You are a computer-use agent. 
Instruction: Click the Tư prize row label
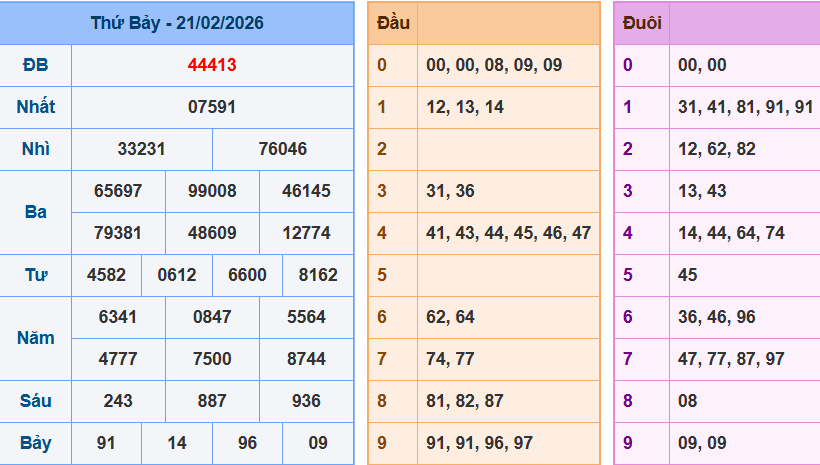coord(35,275)
